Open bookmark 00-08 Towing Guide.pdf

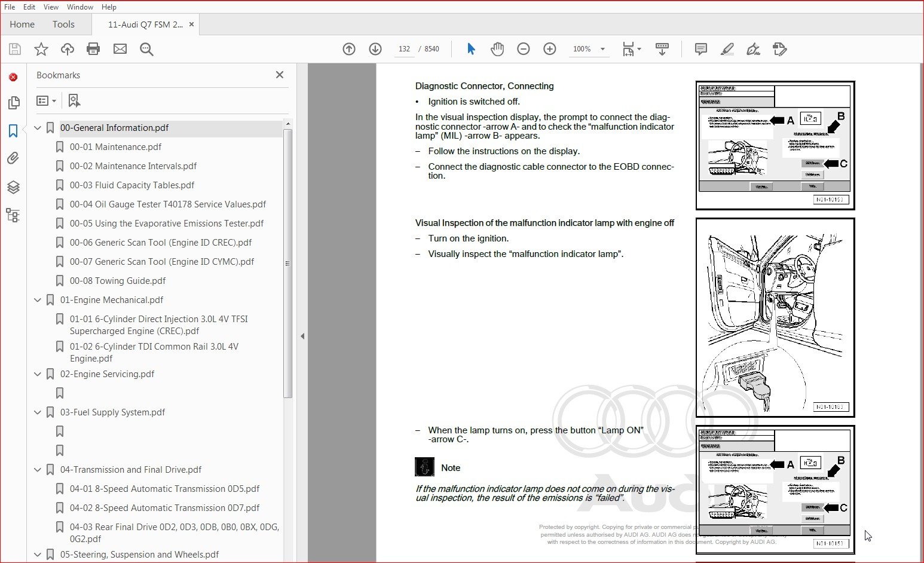click(118, 281)
